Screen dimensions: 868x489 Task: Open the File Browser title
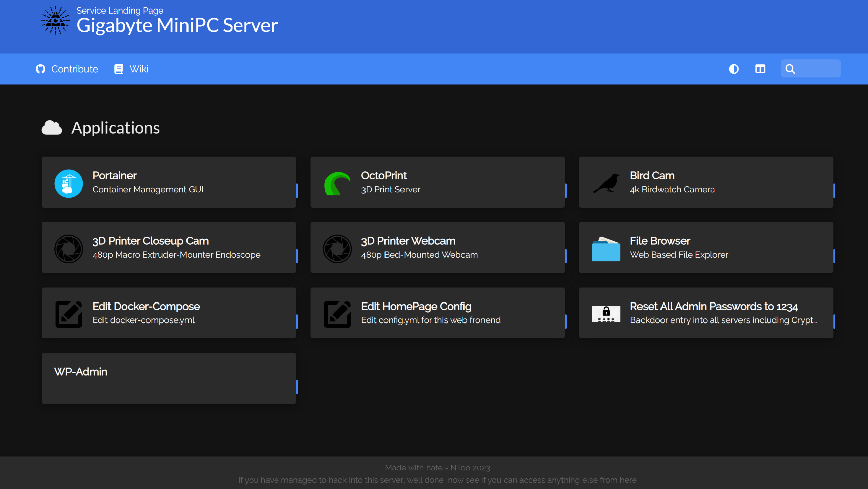[660, 241]
